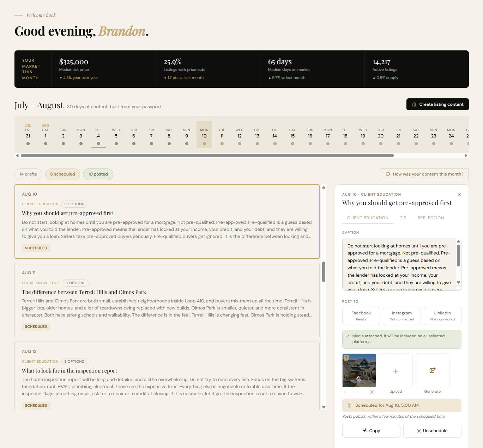Click the Generate image icon tile

[x=433, y=370]
